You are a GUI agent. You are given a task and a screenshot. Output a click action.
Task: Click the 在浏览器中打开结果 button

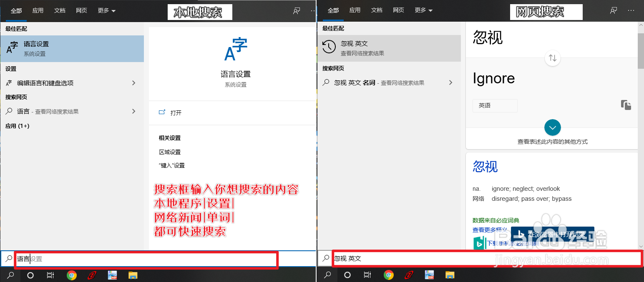tap(553, 234)
